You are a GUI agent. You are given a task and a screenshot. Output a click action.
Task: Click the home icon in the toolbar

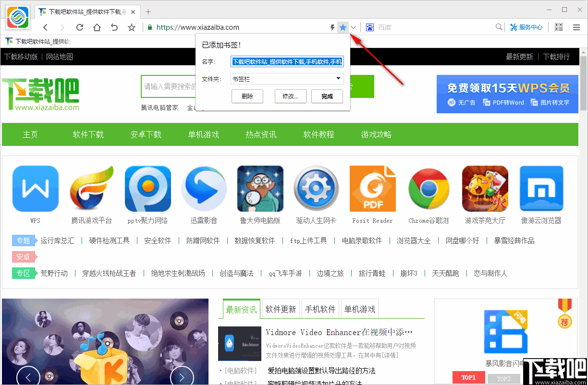[x=97, y=27]
